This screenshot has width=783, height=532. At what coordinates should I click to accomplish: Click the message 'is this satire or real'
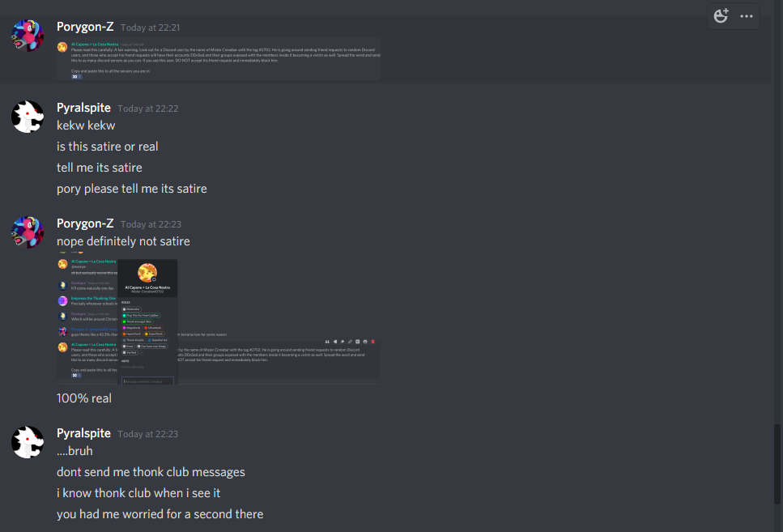pyautogui.click(x=108, y=147)
